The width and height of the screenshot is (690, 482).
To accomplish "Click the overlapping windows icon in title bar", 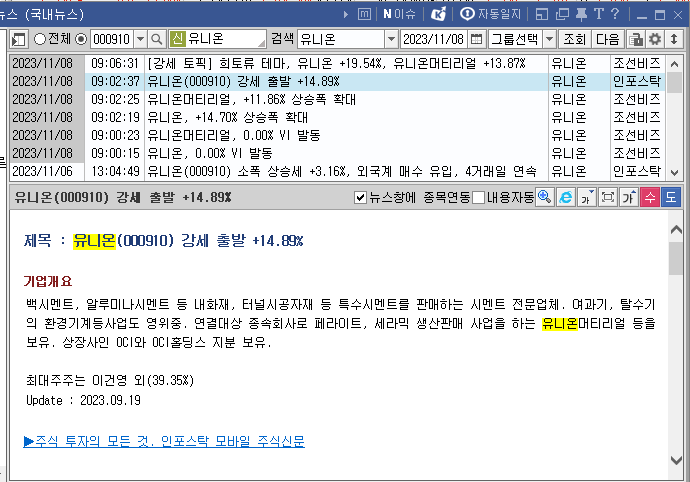I will point(562,15).
